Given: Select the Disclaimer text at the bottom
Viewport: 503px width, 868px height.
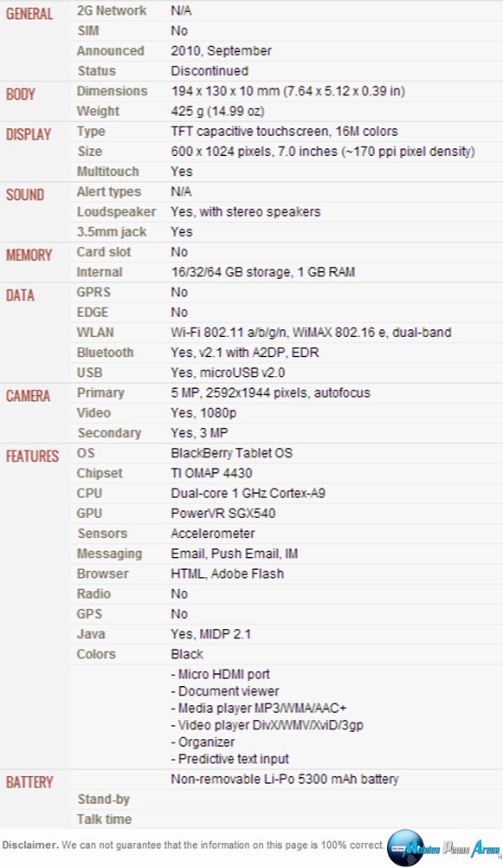Looking at the screenshot, I should 193,845.
